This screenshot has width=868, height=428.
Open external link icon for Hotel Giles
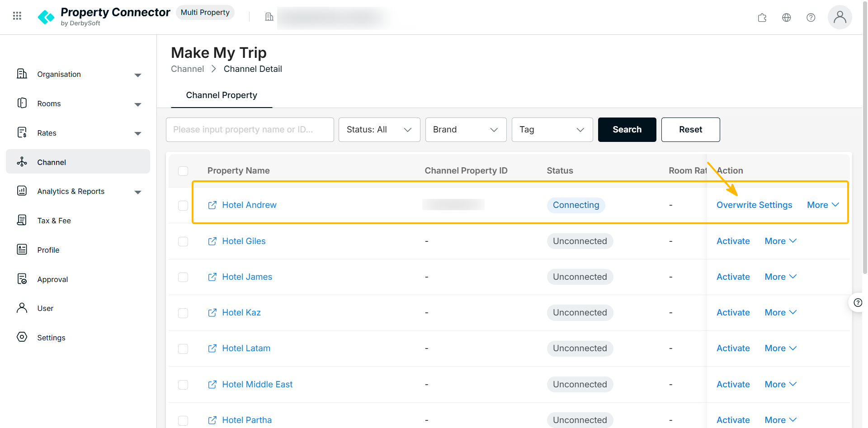click(212, 241)
